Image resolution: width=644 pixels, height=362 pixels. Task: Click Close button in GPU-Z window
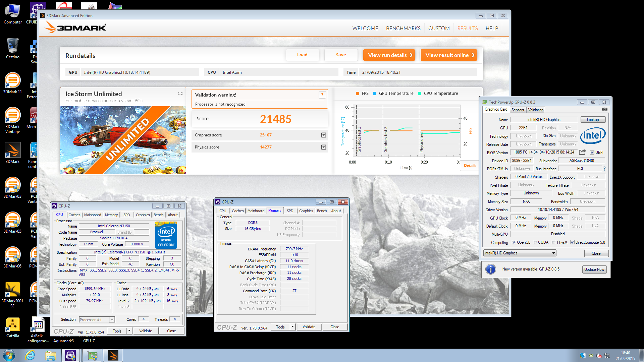click(x=596, y=253)
